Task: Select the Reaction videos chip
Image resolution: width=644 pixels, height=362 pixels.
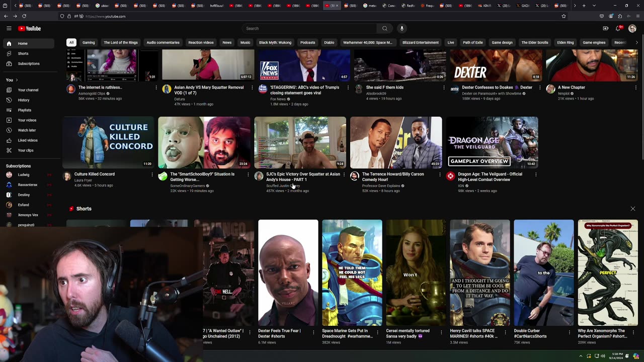Action: 201,43
